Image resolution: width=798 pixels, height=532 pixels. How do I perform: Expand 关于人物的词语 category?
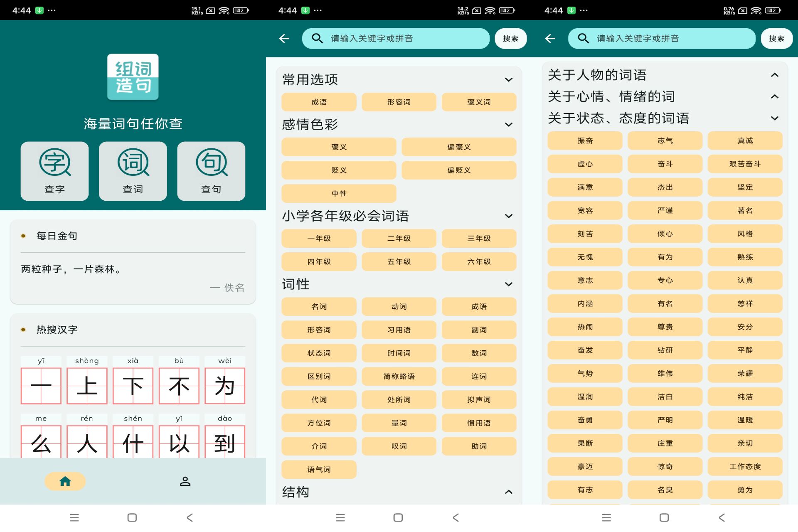coord(774,75)
